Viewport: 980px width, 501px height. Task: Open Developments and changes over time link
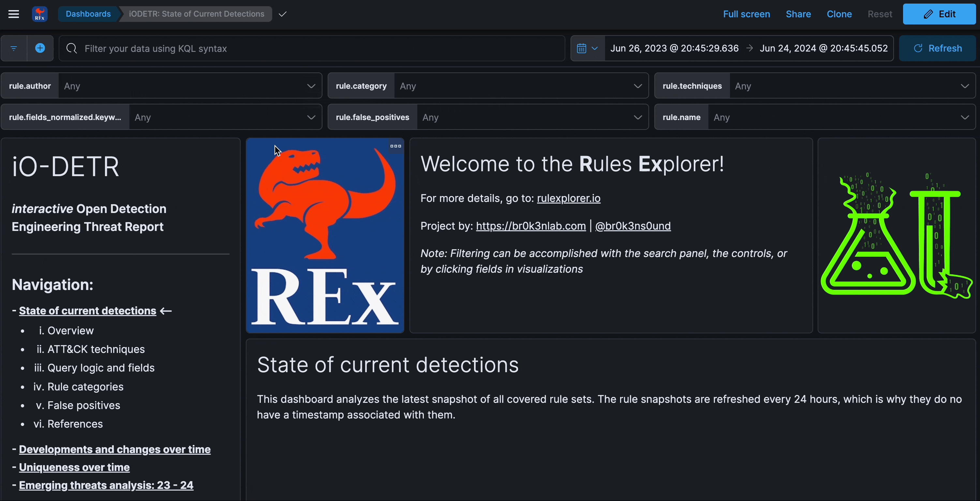[114, 449]
